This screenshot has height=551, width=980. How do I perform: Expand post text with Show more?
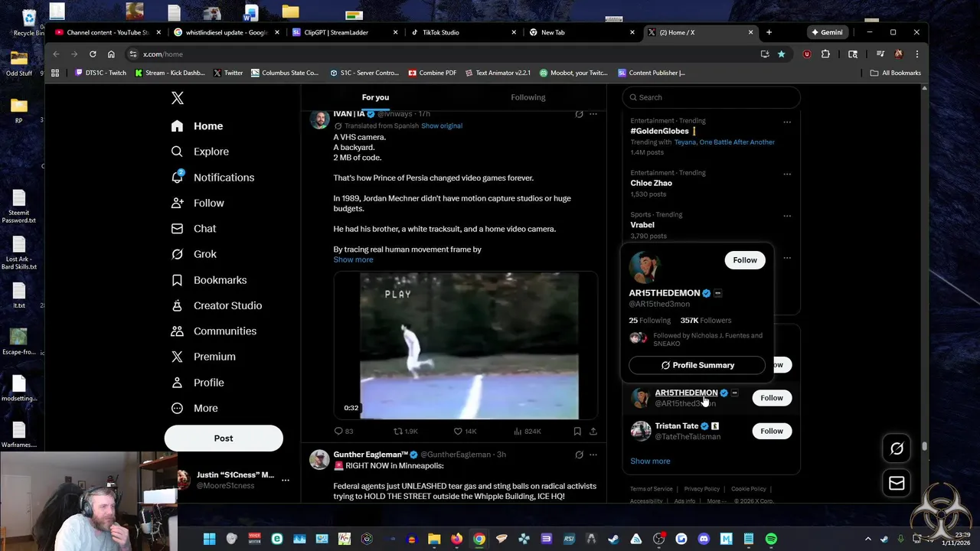(353, 259)
